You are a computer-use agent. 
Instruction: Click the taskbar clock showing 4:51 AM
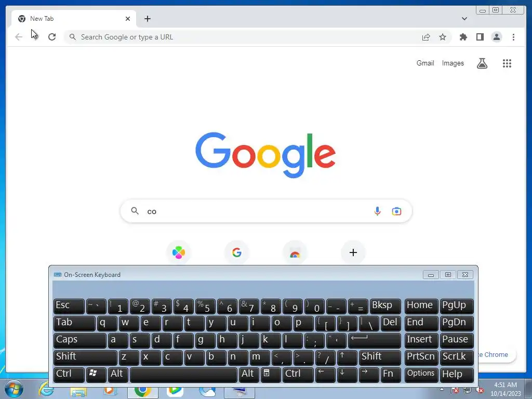click(506, 389)
